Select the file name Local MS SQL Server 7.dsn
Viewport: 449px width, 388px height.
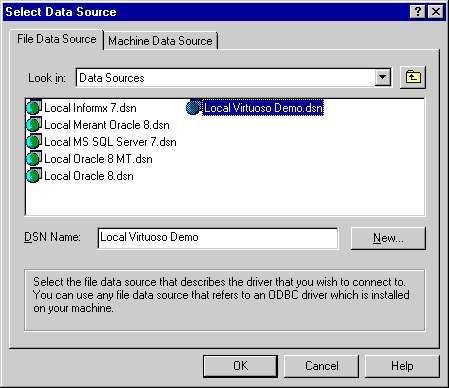tap(110, 142)
